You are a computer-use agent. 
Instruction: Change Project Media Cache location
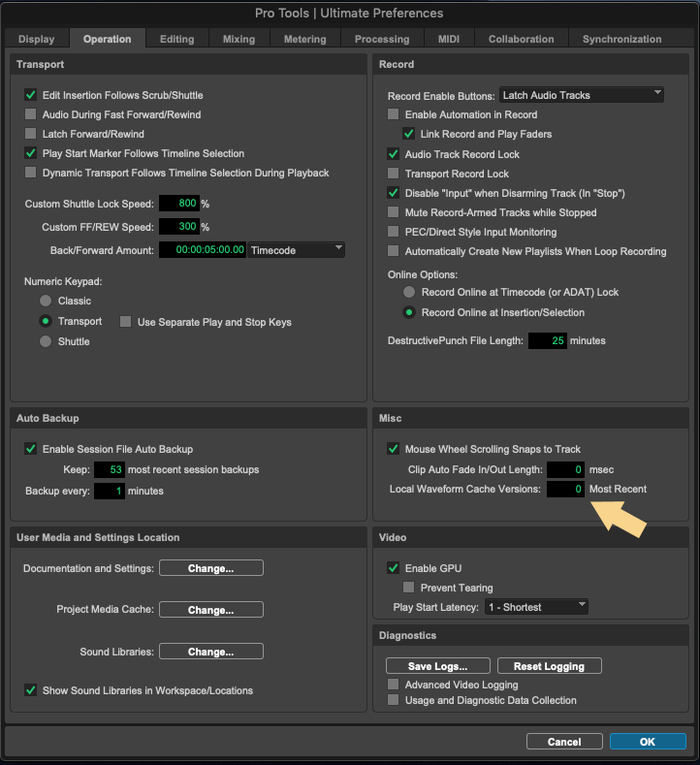pyautogui.click(x=211, y=610)
